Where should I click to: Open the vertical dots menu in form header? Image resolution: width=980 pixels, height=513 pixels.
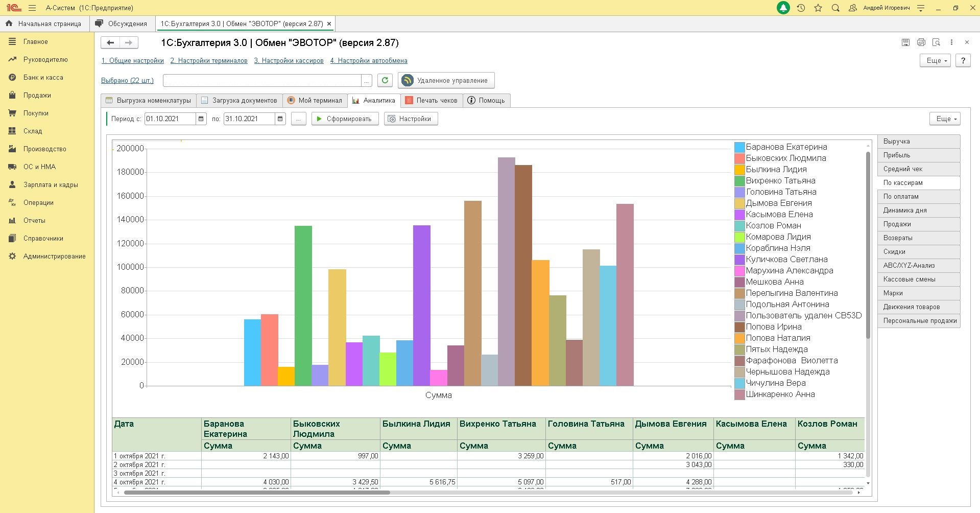point(951,42)
